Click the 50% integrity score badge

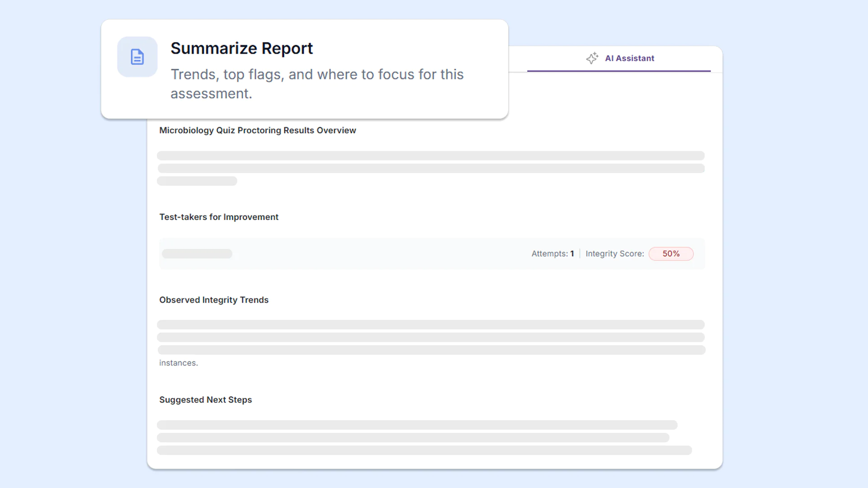click(x=671, y=254)
